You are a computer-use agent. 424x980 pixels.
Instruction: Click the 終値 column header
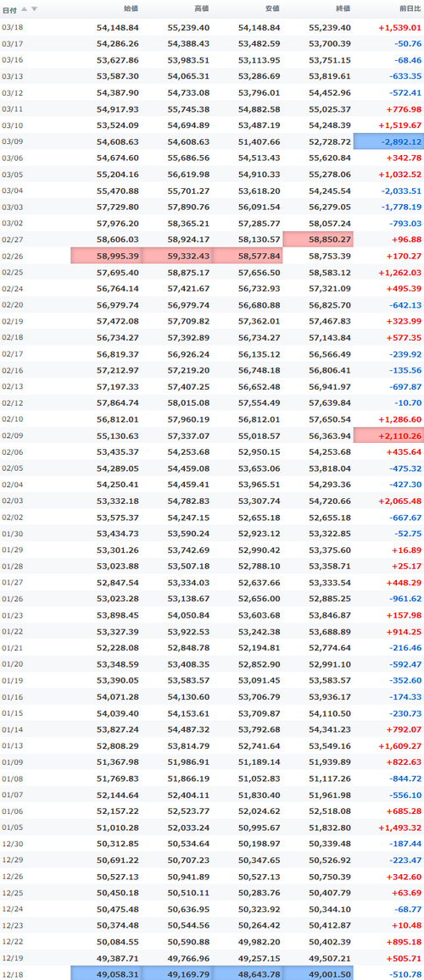343,8
